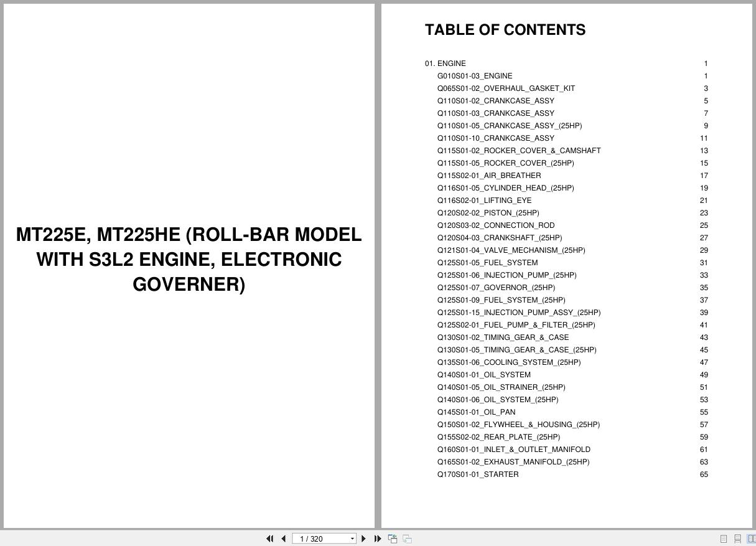This screenshot has height=546, width=756.
Task: Select Q135S01-06_COOLING_SYSTEM_(25HP) entry
Action: tap(509, 362)
